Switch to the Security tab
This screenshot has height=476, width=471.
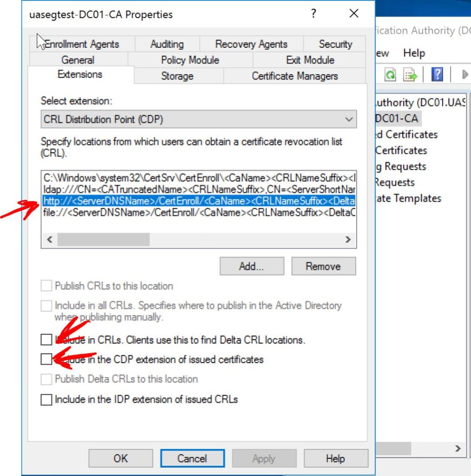(335, 44)
